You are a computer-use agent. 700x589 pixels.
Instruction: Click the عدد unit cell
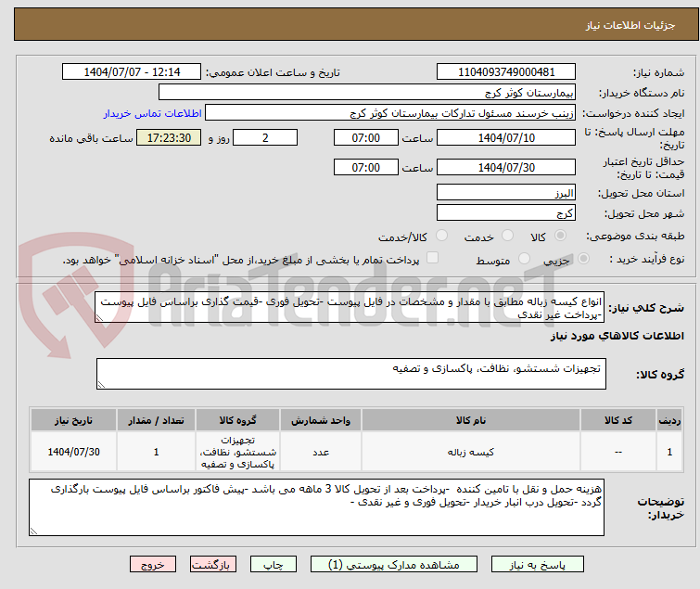pos(321,452)
